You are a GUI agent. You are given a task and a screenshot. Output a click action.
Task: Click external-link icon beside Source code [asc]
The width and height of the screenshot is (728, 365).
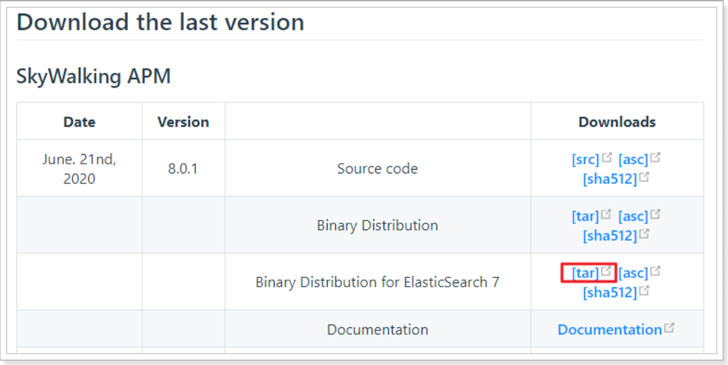point(655,157)
